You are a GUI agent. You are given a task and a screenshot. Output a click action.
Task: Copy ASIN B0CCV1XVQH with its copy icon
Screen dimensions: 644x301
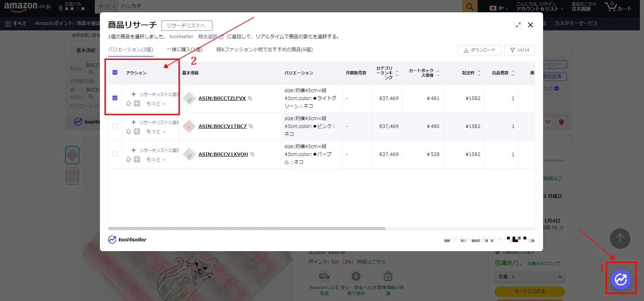(252, 154)
